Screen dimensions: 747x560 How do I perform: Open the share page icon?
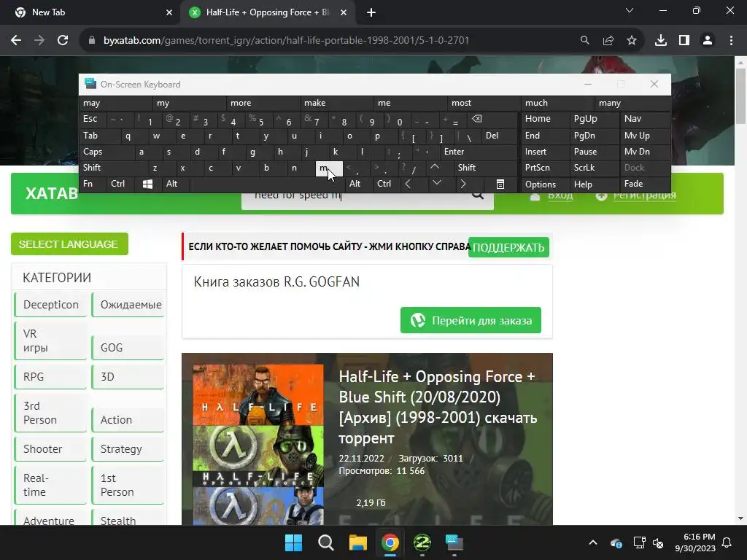click(x=608, y=41)
